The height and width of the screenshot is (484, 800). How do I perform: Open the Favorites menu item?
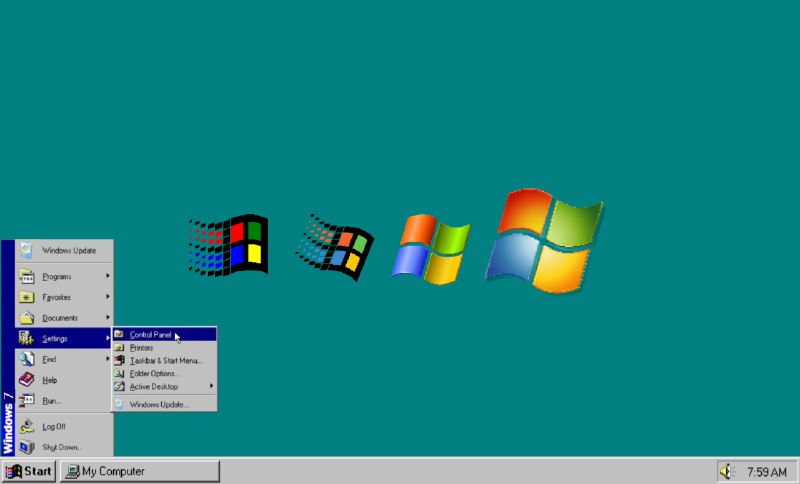[64, 297]
